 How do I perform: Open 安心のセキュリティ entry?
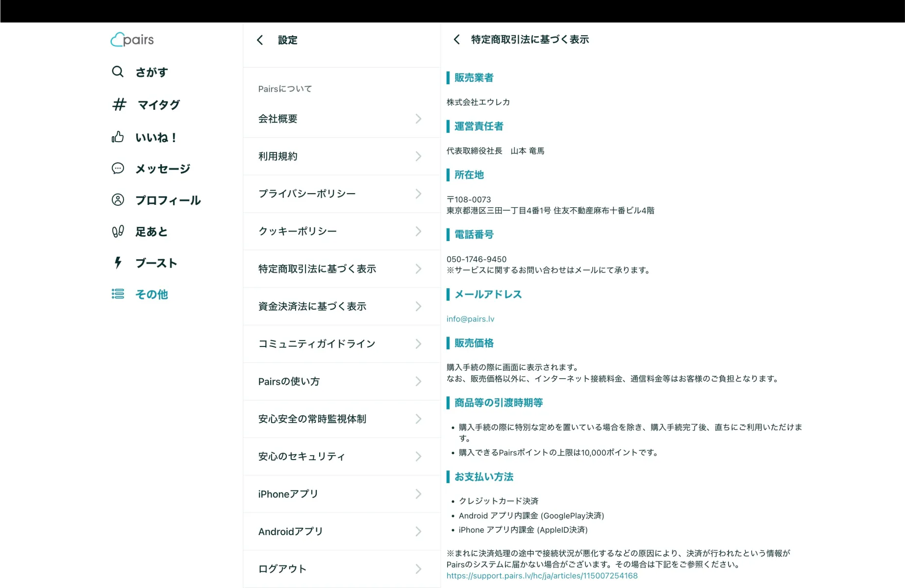(342, 456)
